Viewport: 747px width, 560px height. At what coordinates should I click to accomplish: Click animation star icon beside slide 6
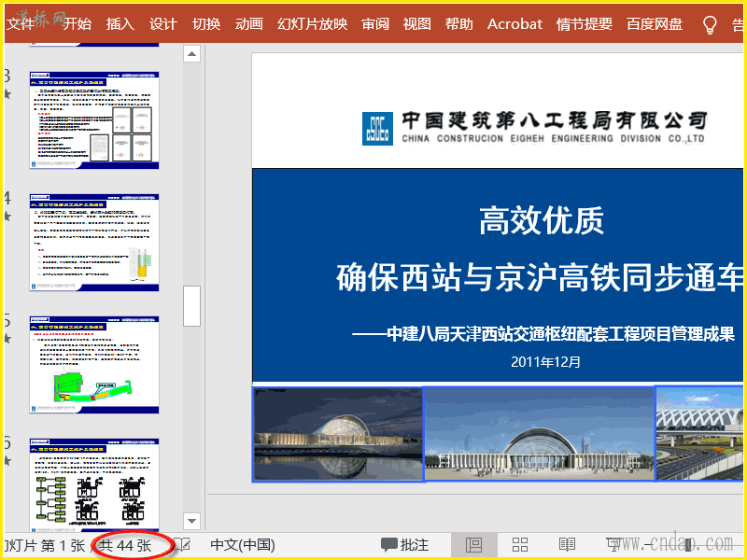click(x=7, y=460)
